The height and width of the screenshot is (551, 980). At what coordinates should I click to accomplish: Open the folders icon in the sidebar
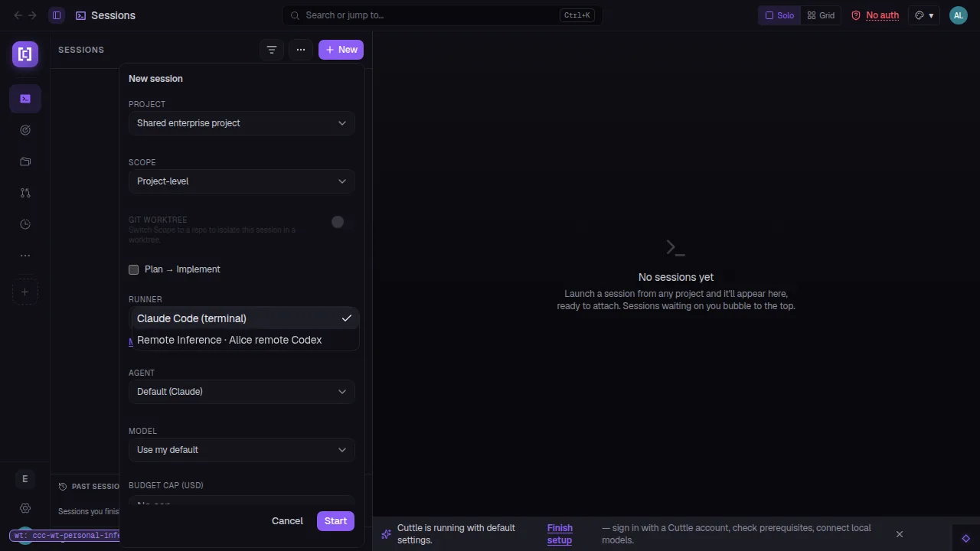point(25,161)
